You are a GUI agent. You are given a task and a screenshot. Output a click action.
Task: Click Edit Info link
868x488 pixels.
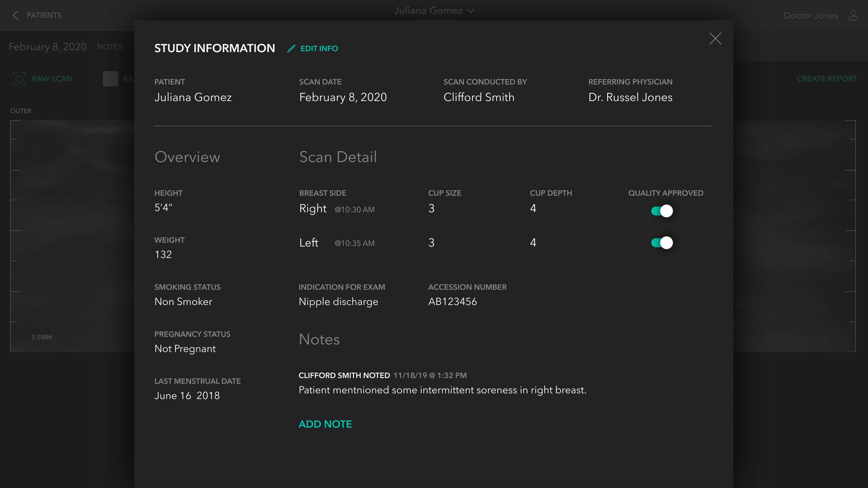click(x=319, y=49)
